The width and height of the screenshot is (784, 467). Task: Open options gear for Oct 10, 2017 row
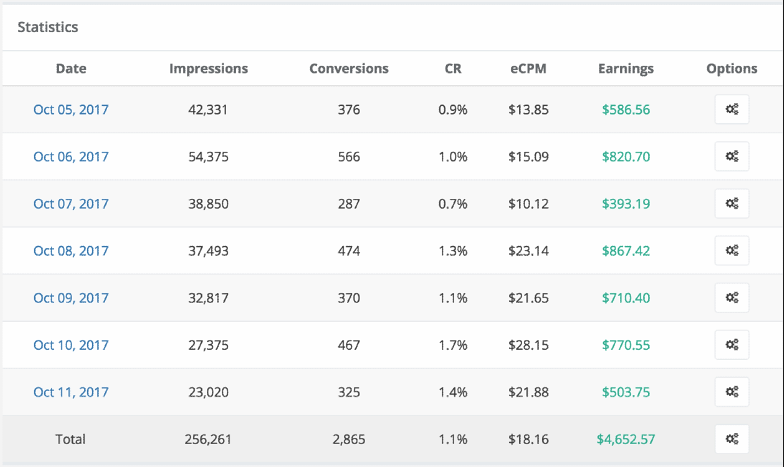click(732, 345)
